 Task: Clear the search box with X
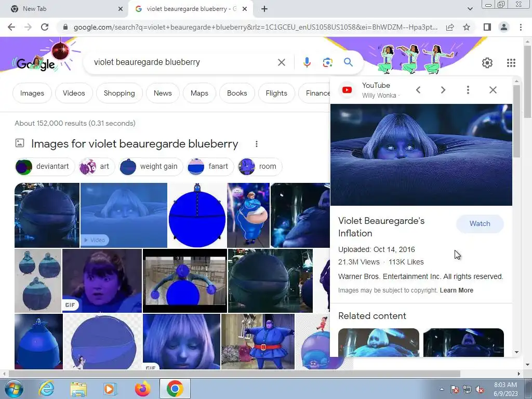(281, 62)
